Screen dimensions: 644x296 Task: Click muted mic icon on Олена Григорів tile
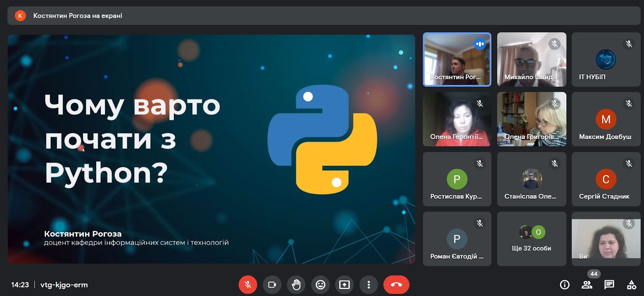click(x=555, y=104)
